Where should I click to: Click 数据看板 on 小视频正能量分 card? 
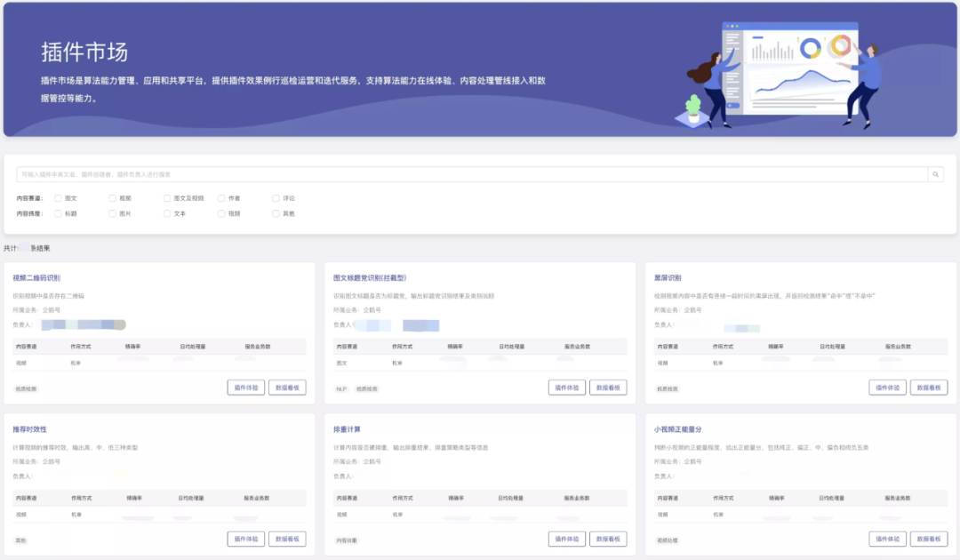pyautogui.click(x=929, y=540)
